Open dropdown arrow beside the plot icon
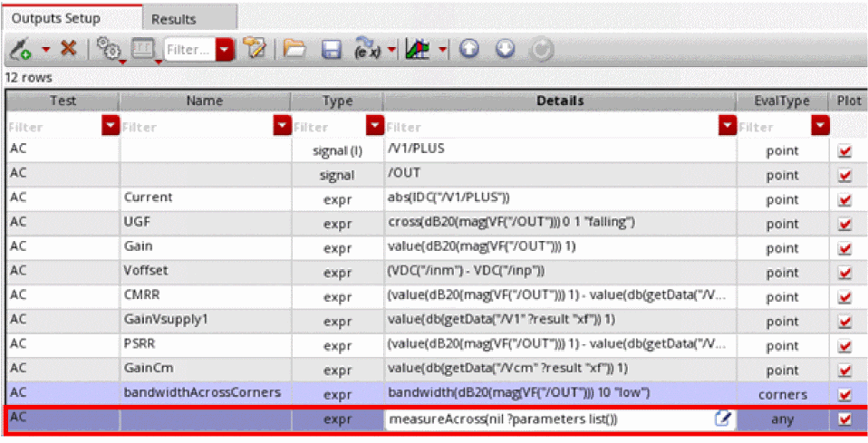 (442, 50)
